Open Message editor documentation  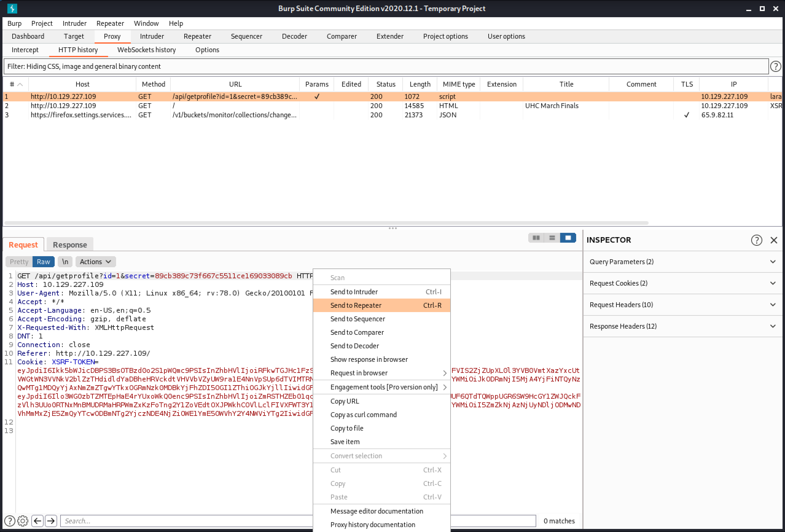[x=382, y=511]
